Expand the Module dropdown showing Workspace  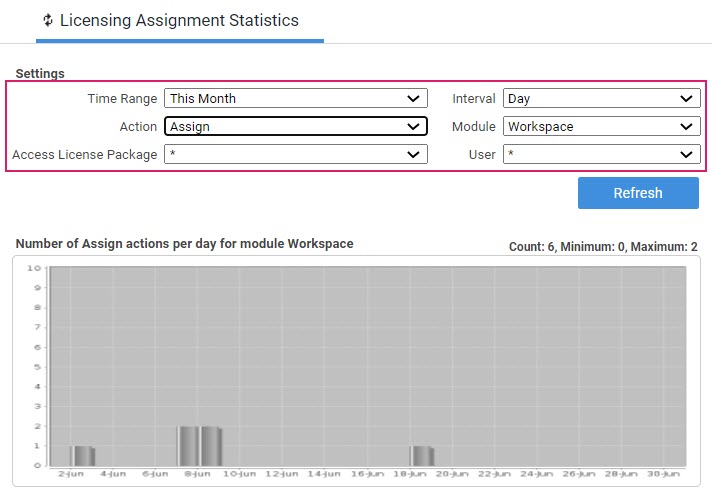(600, 127)
